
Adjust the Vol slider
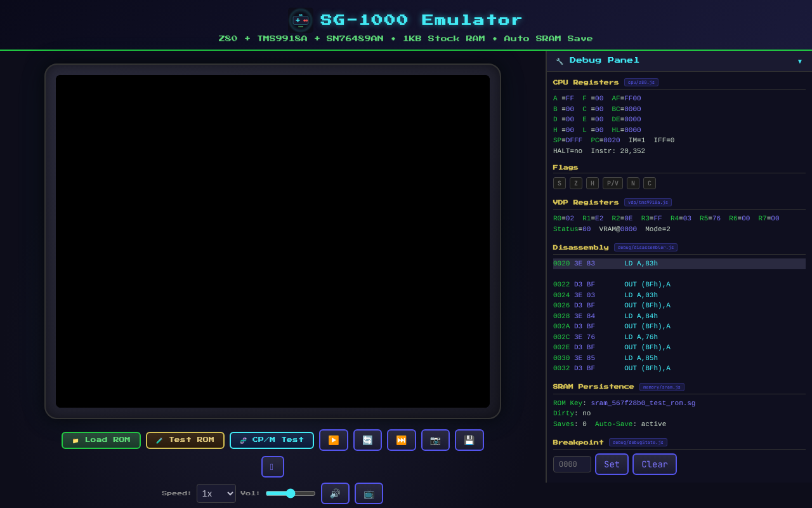click(x=291, y=493)
